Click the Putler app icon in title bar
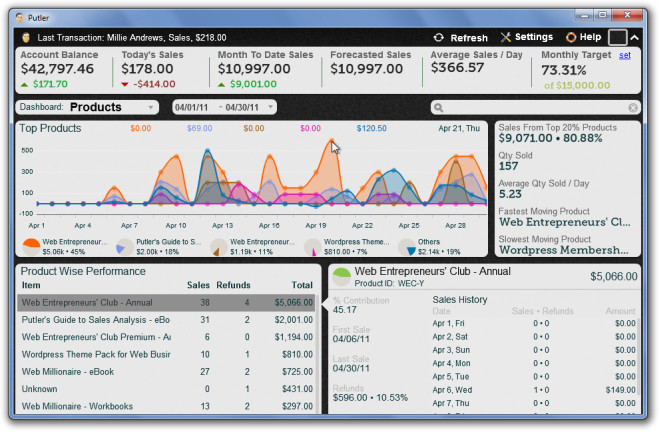Screen dimensions: 660x432 point(20,18)
